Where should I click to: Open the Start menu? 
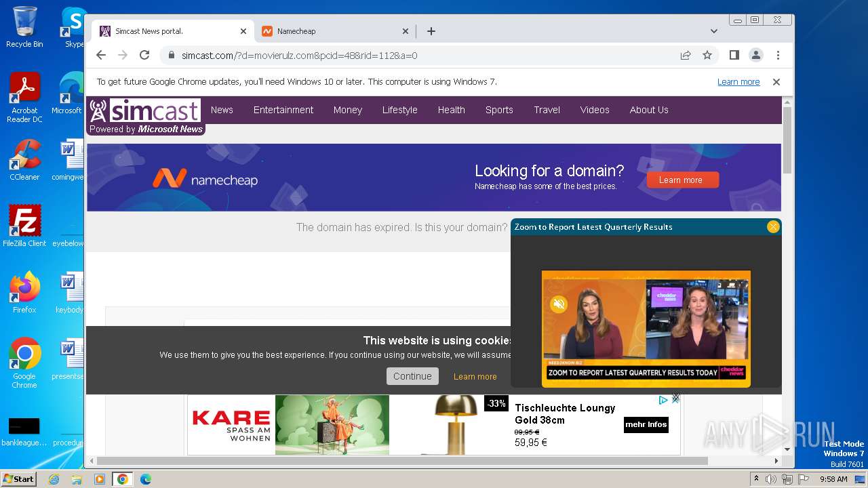(18, 479)
